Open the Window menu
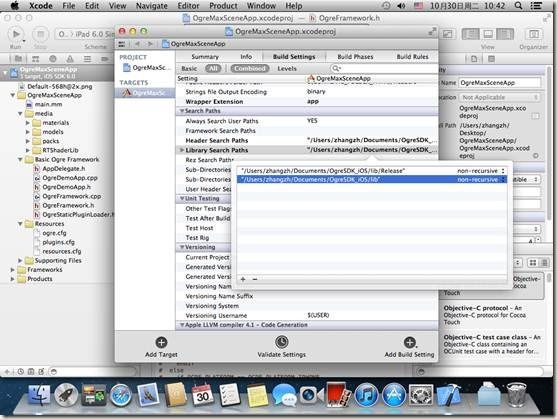The image size is (557, 419). tap(261, 6)
